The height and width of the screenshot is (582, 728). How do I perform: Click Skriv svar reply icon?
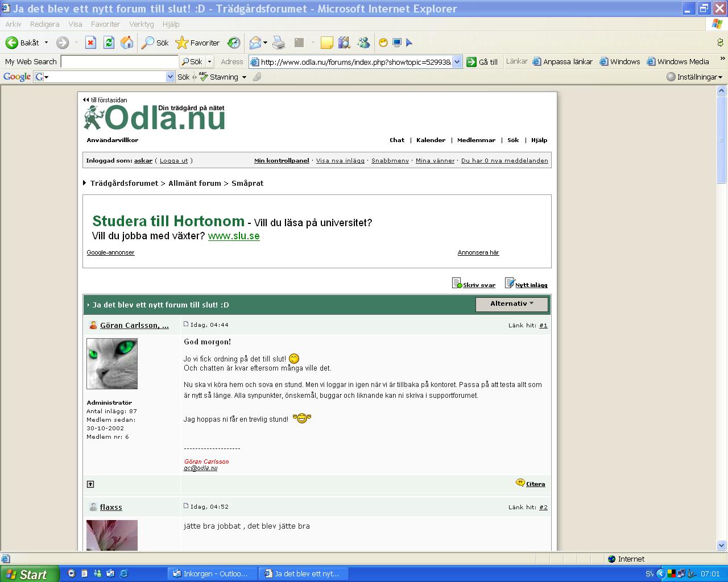click(x=474, y=284)
